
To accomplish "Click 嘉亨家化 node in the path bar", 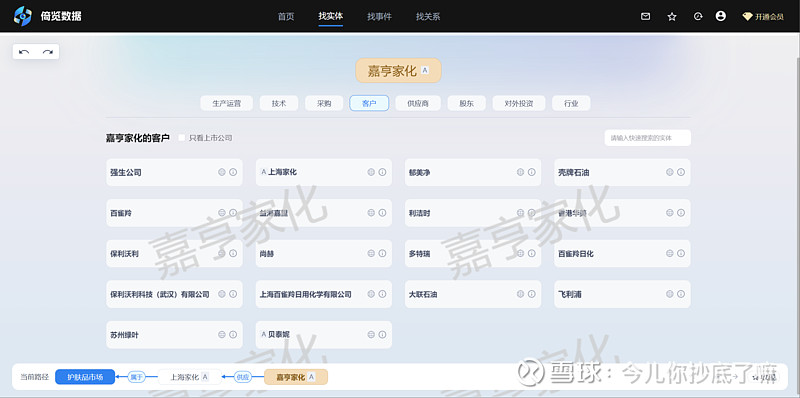I will [x=296, y=377].
